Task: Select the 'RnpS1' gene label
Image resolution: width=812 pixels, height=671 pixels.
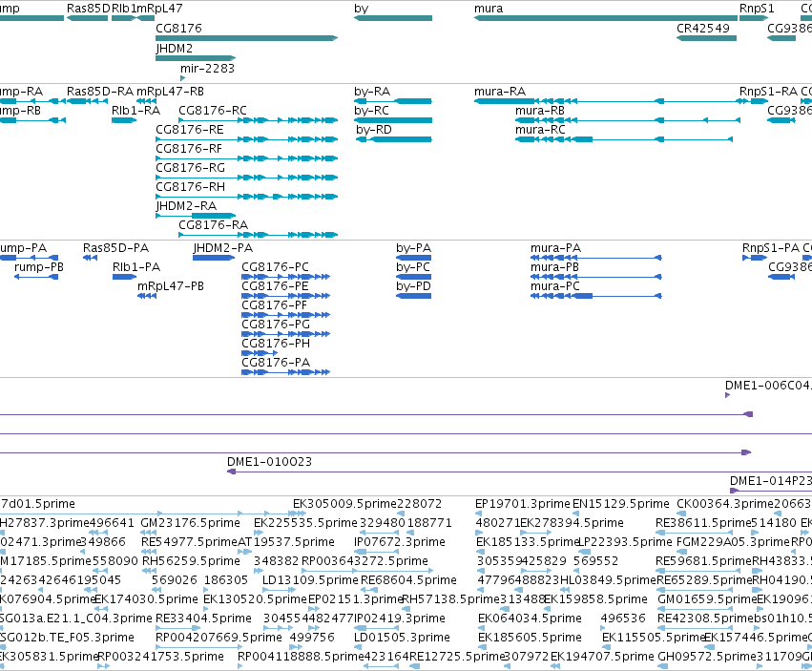Action: coord(757,9)
